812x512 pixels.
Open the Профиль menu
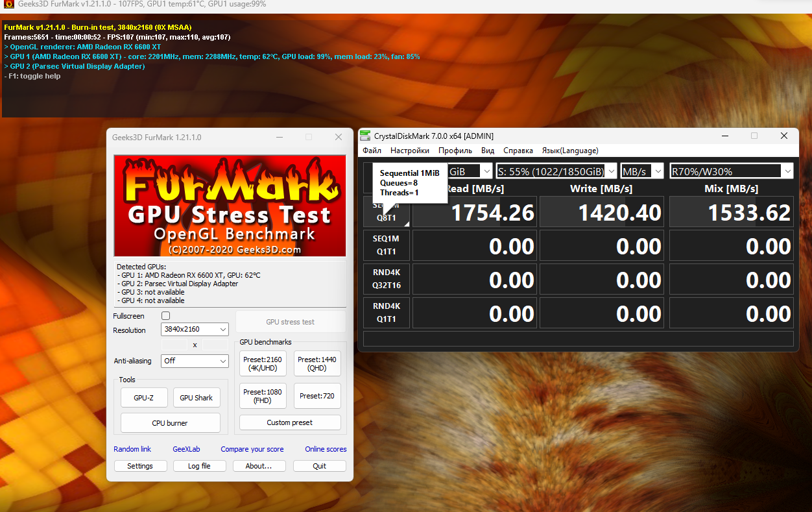point(455,151)
